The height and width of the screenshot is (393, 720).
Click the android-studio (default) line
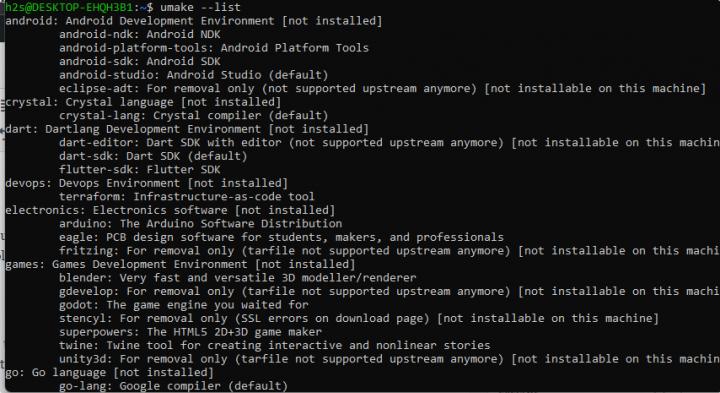tap(193, 75)
